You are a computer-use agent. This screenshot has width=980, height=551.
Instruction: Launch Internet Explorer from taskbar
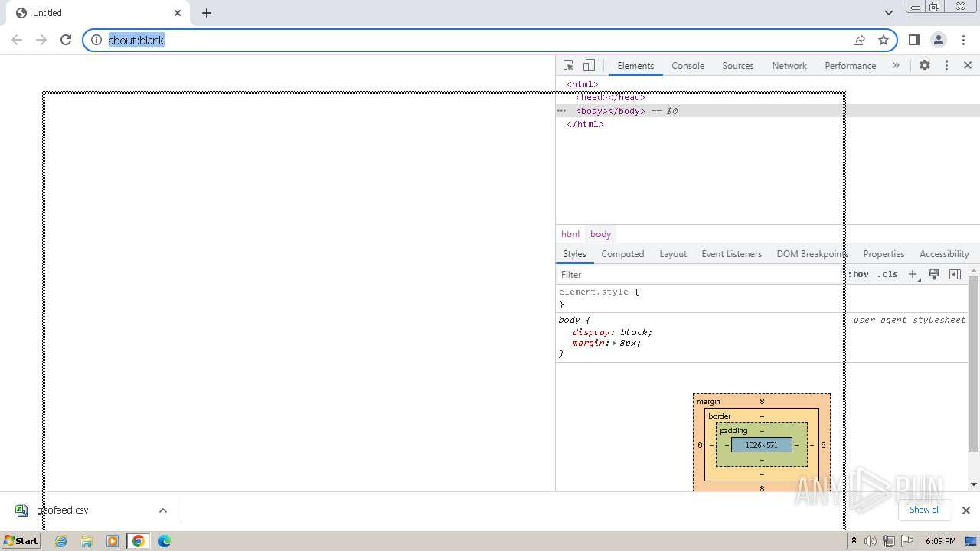click(61, 541)
